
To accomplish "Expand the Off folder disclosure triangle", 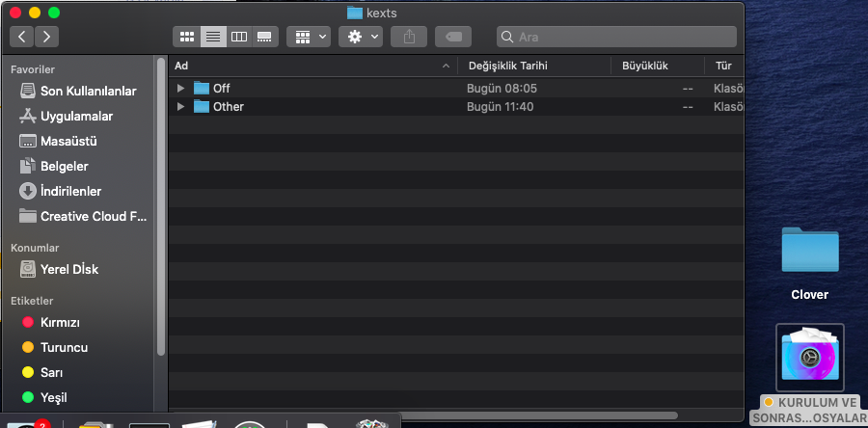I will [x=180, y=88].
